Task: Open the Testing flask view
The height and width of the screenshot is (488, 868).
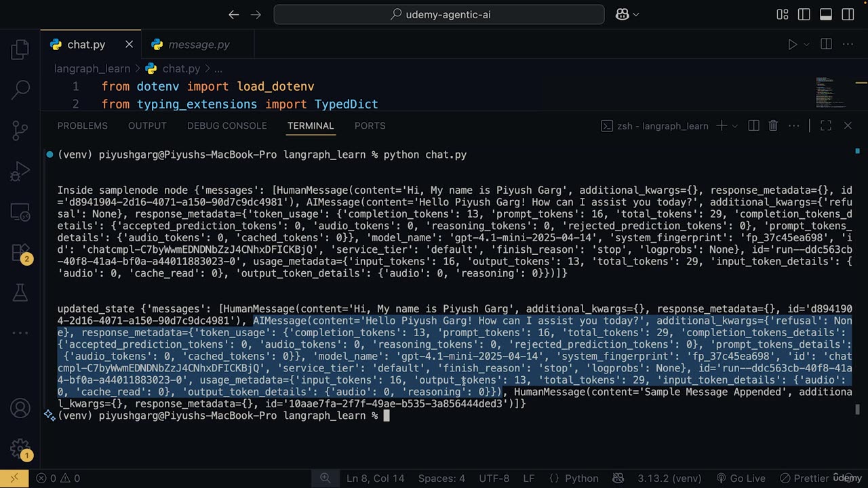Action: 20,293
